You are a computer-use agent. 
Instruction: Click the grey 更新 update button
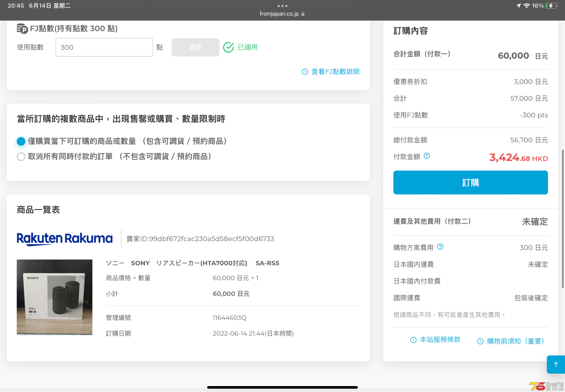tap(195, 47)
